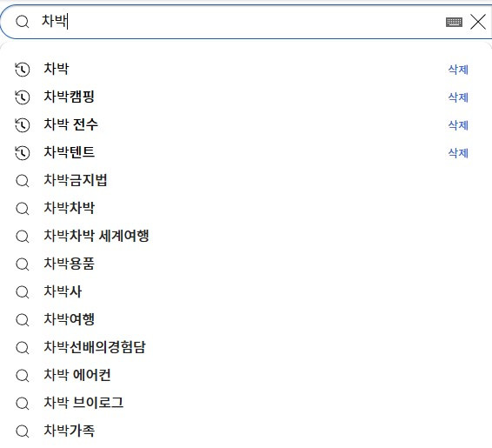Screen dimensions: 492x448
Task: Click the search magnifier icon in search box
Action: (23, 22)
